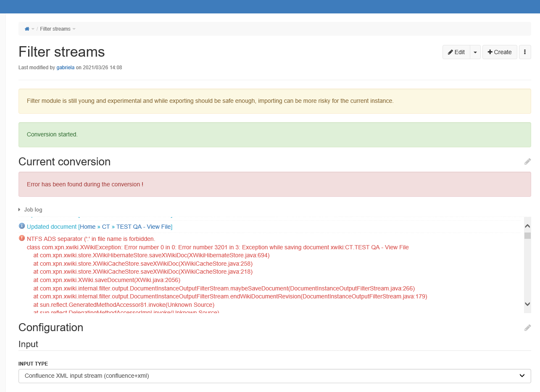The width and height of the screenshot is (540, 392).
Task: Click the experimental Filter module warning text
Action: [210, 101]
